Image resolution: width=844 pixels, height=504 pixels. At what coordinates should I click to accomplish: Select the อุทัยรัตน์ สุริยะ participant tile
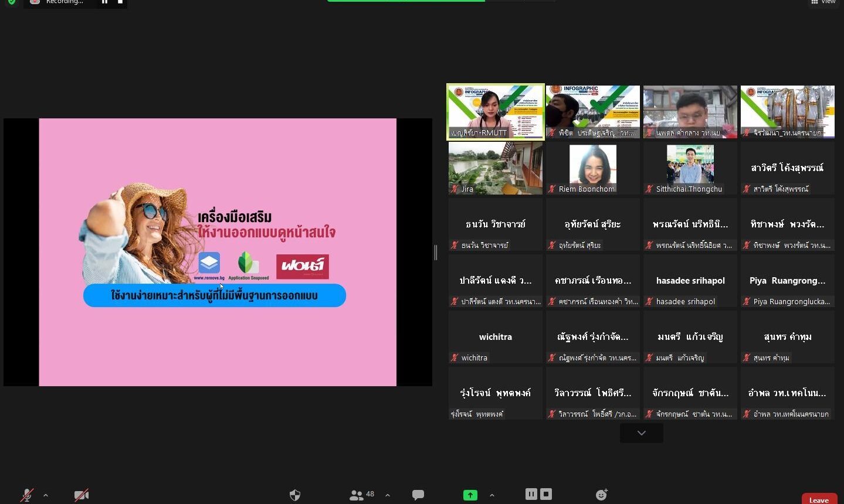coord(593,224)
